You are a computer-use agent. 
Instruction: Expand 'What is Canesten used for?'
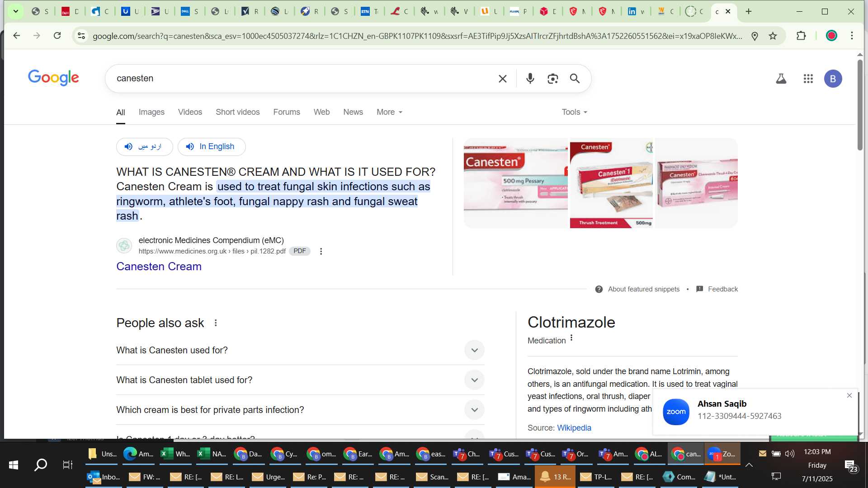pos(300,350)
